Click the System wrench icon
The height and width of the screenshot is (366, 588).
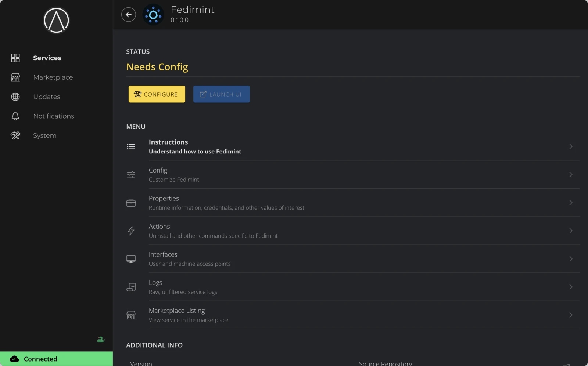pos(15,135)
